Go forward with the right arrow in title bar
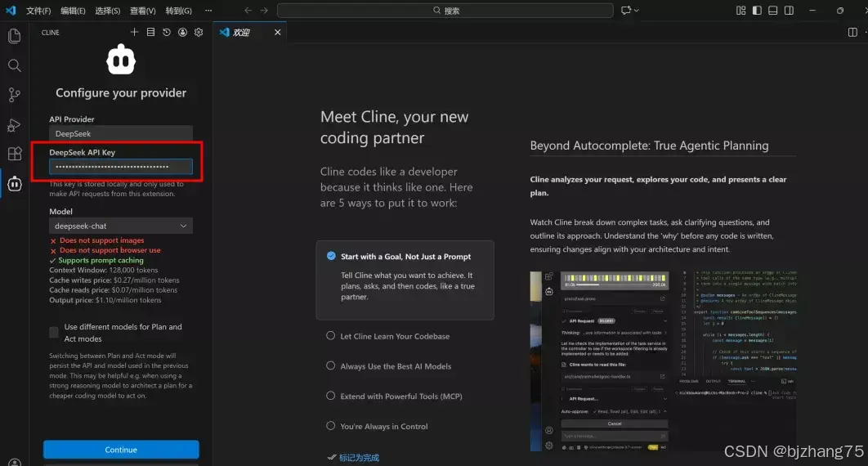Image resolution: width=868 pixels, height=466 pixels. point(264,11)
